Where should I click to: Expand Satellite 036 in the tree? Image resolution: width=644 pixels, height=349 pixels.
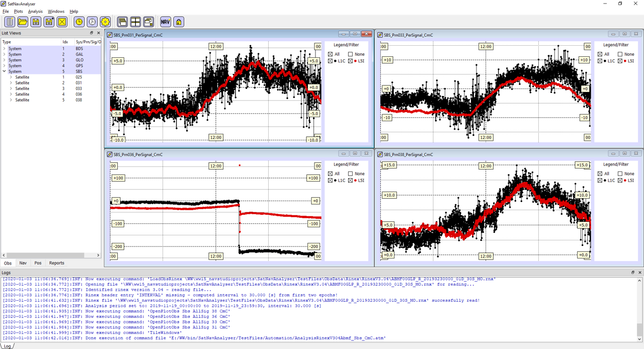[11, 95]
